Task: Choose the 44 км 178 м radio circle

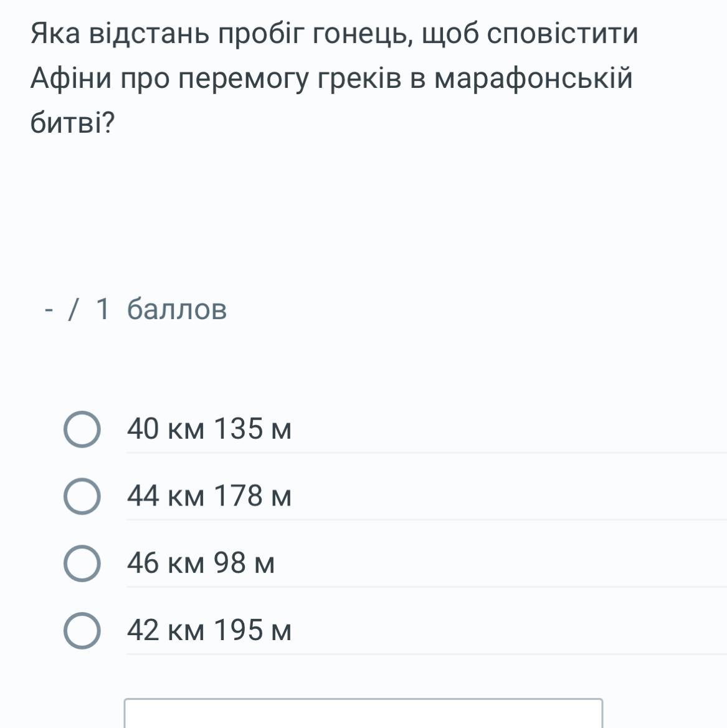Action: point(82,497)
